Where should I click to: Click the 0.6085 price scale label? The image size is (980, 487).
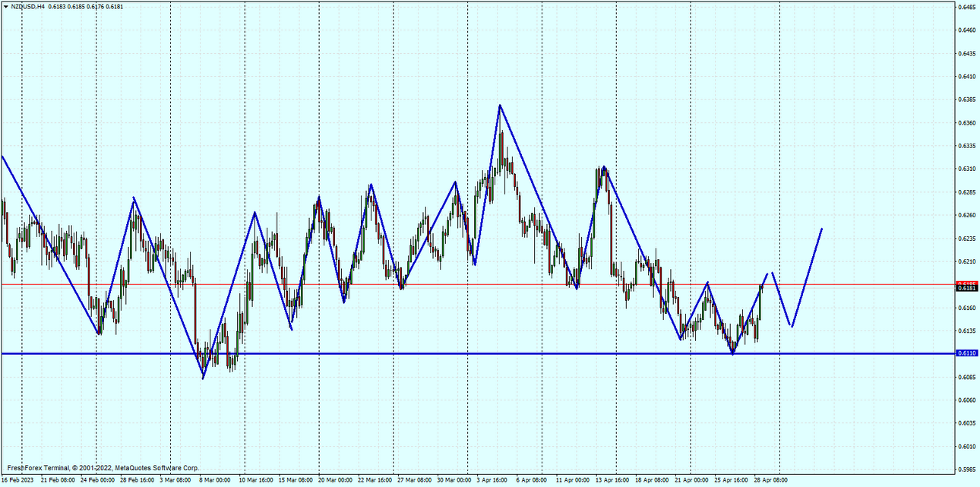(x=966, y=378)
